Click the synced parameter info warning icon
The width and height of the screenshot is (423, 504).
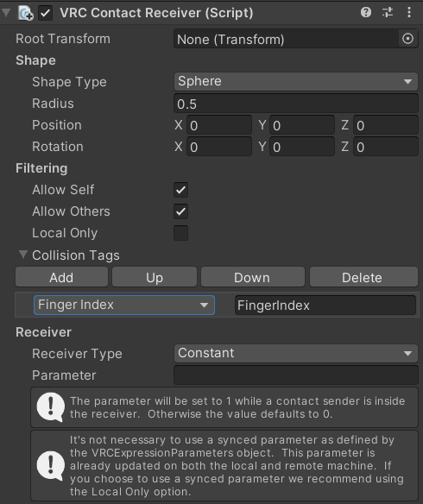click(x=50, y=466)
